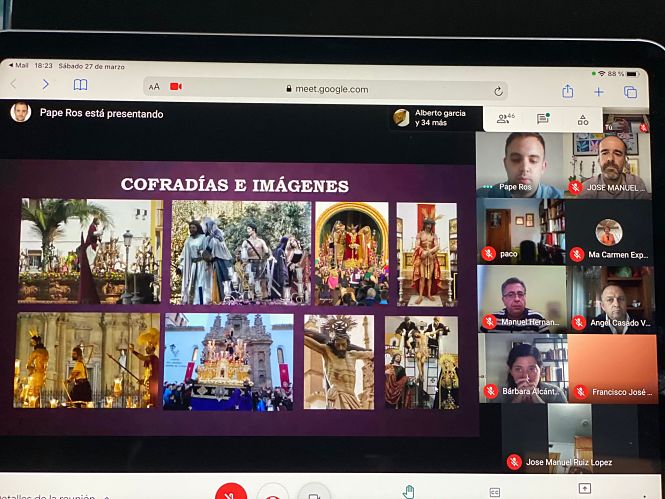Toggle closed captions CC
The image size is (665, 499).
pos(494,492)
